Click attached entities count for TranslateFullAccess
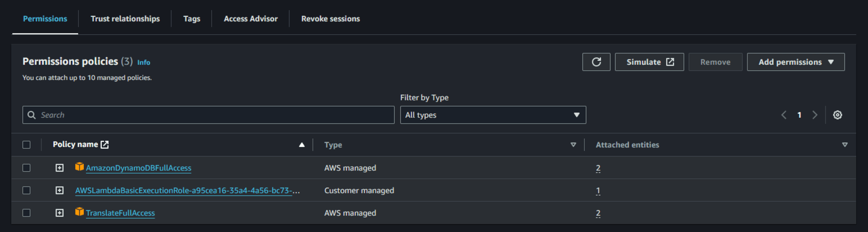 point(598,213)
